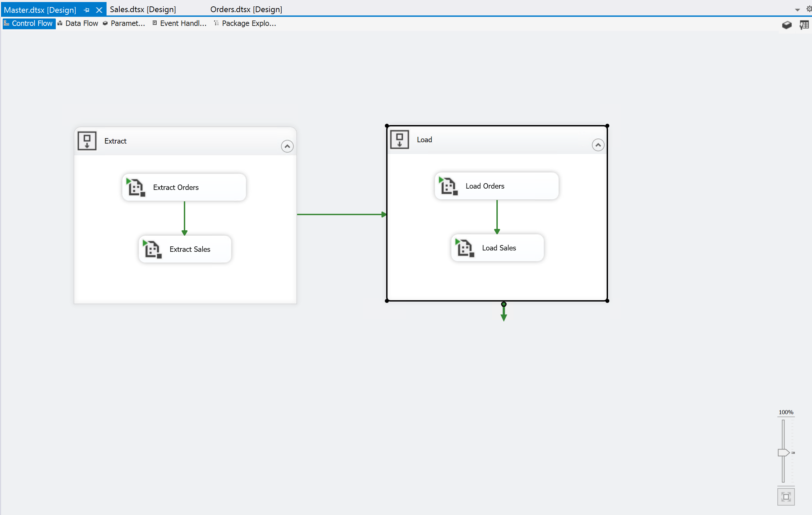The width and height of the screenshot is (812, 515).
Task: Click the Extract Orders package task icon
Action: coord(135,187)
